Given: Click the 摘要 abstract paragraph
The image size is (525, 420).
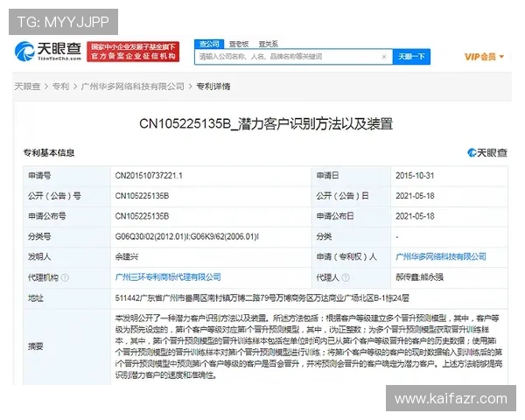Looking at the screenshot, I should click(308, 346).
